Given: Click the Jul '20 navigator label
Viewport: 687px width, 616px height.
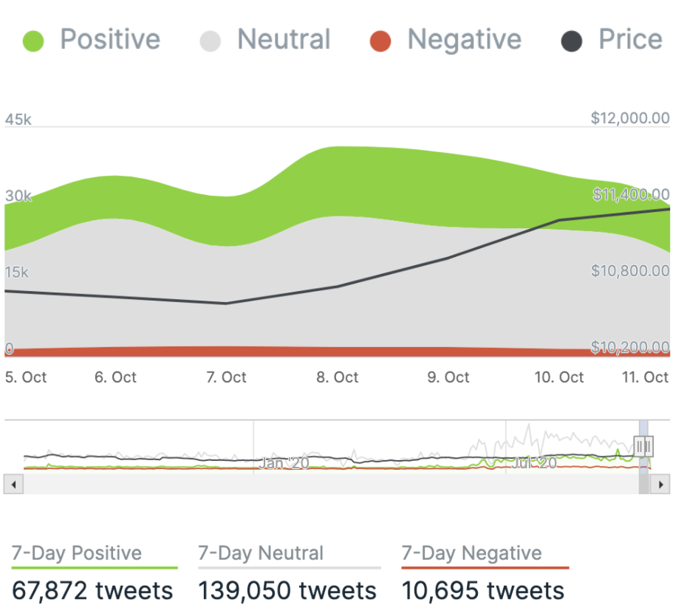Looking at the screenshot, I should [x=533, y=463].
